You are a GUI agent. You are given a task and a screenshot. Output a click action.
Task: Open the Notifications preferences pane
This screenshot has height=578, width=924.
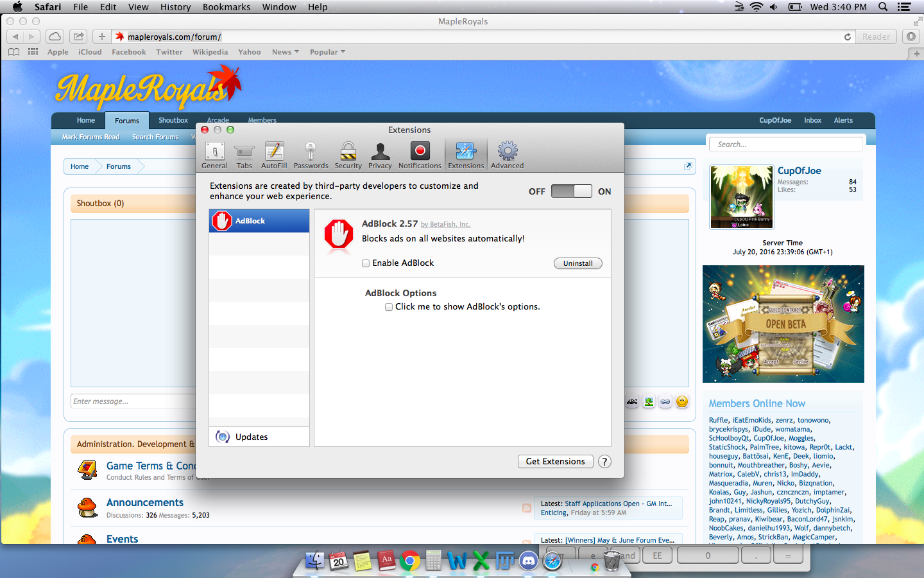click(x=420, y=155)
